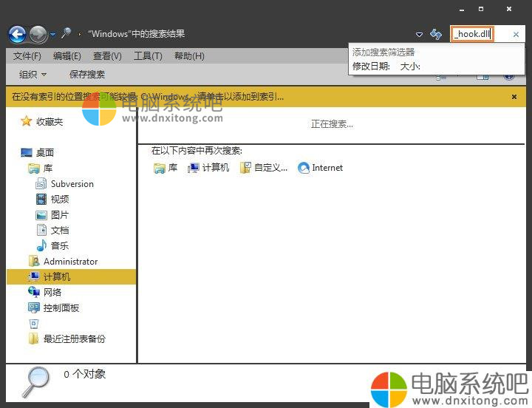
Task: Click the Recycle Bin icon in tree
Action: (x=34, y=324)
